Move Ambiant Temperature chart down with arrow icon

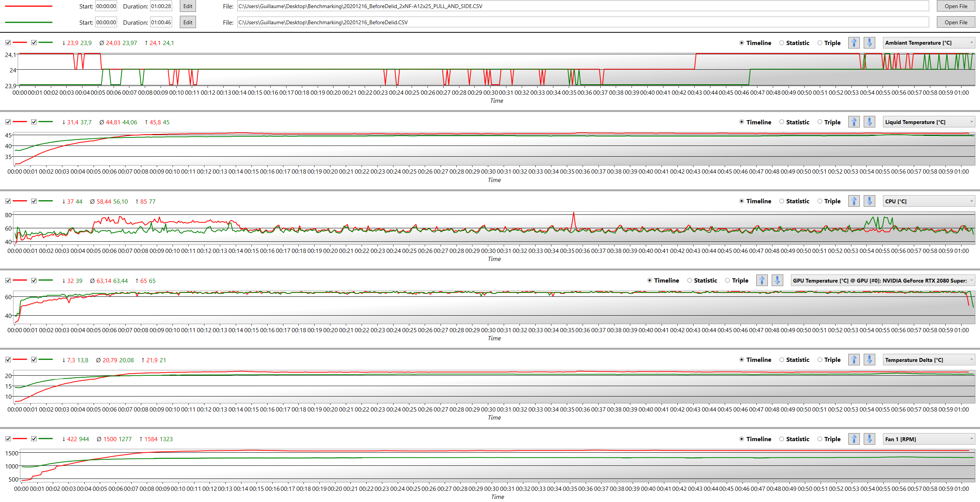click(x=869, y=43)
